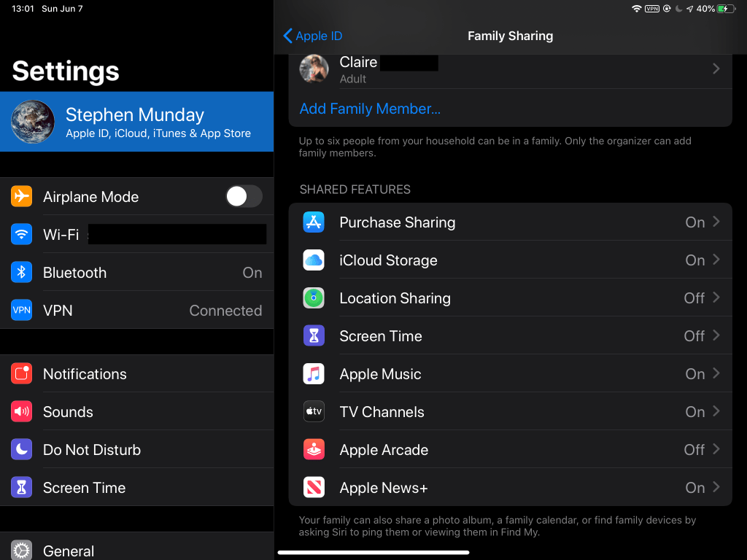Toggle the Airplane Mode switch
Screen dimensions: 747x560
[x=243, y=196]
